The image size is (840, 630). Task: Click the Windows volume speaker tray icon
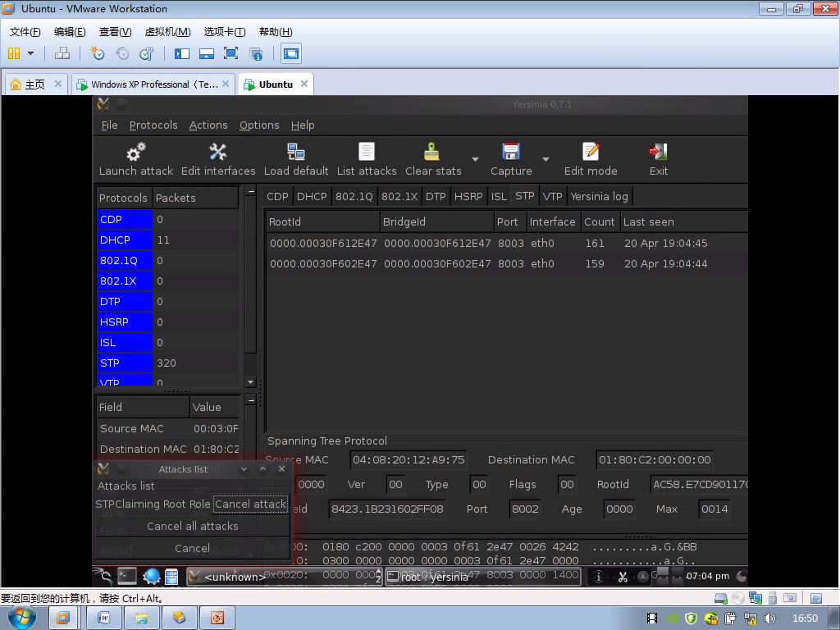point(769,619)
